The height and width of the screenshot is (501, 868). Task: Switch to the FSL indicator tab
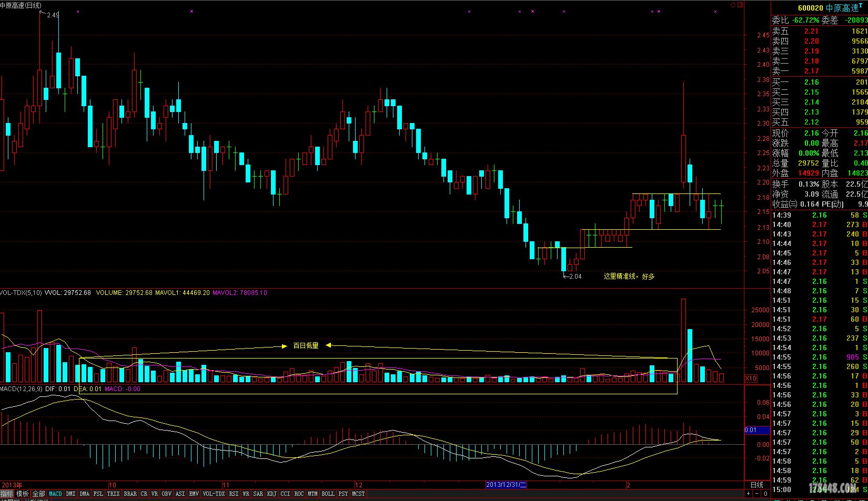click(x=98, y=494)
